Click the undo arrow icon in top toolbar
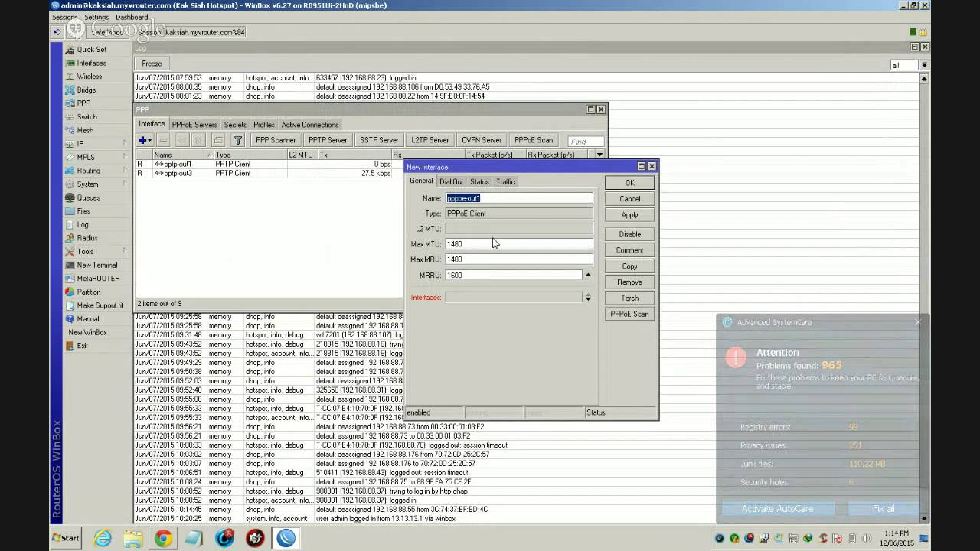Viewport: 980px width, 551px height. (x=57, y=32)
